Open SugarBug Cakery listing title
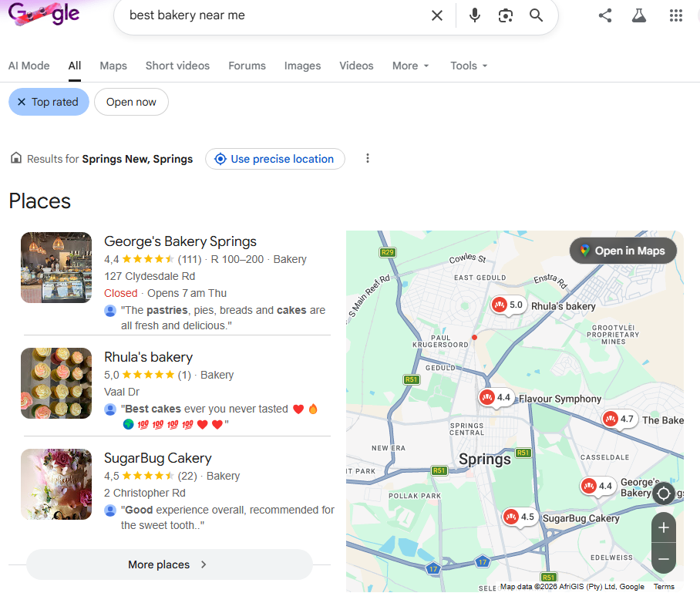The height and width of the screenshot is (593, 700). point(157,458)
